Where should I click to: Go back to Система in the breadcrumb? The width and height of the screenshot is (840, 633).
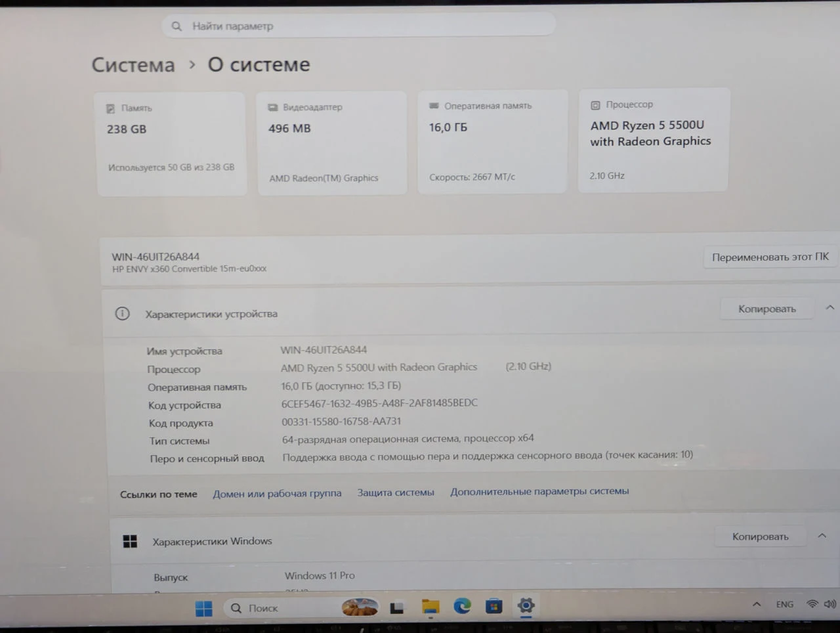click(x=133, y=65)
